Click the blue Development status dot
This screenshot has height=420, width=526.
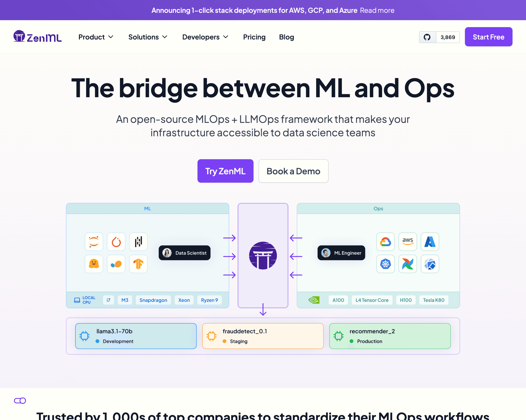pyautogui.click(x=97, y=341)
